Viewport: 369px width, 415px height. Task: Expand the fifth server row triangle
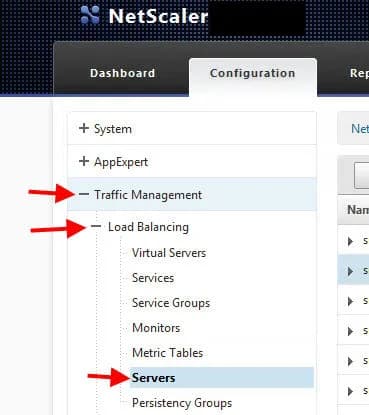(350, 361)
